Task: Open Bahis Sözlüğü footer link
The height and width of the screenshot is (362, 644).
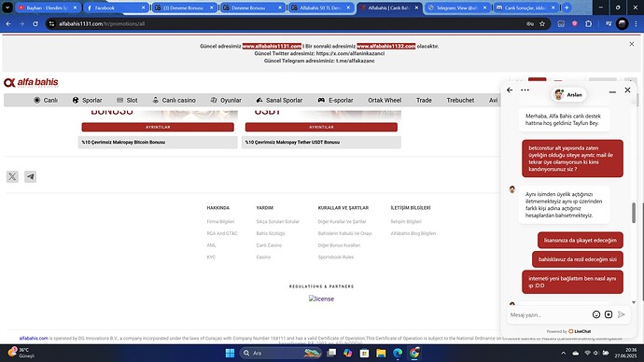Action: (271, 233)
